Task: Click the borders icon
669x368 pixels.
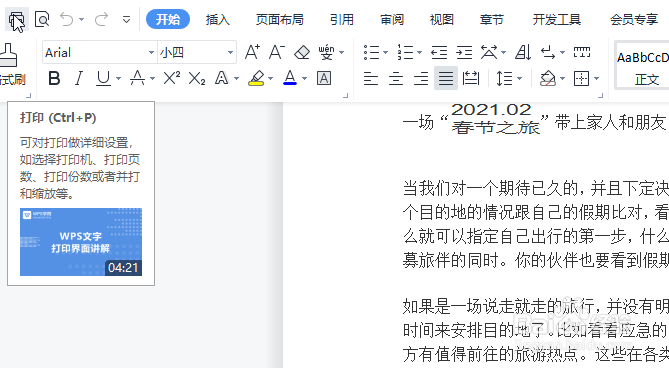Action: 582,78
